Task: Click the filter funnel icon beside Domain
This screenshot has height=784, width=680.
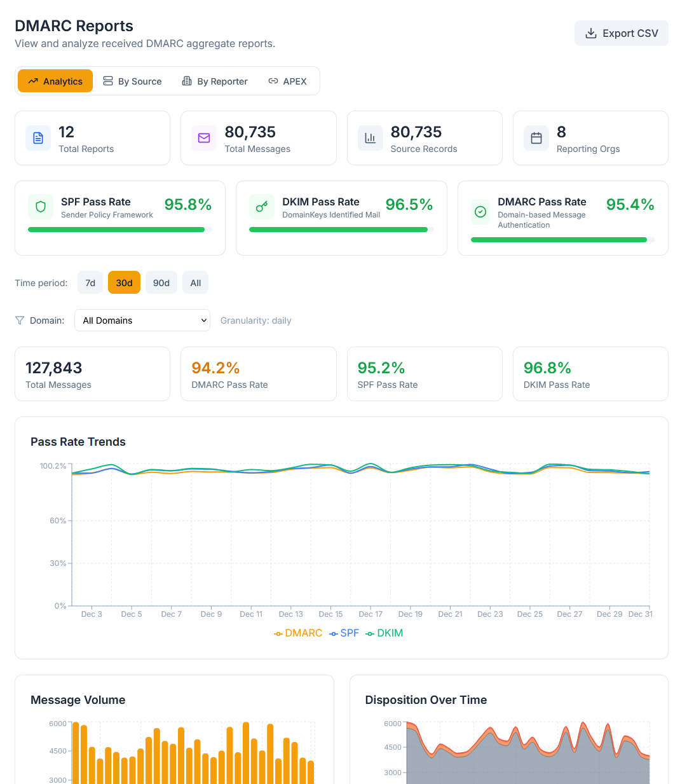Action: coord(19,320)
